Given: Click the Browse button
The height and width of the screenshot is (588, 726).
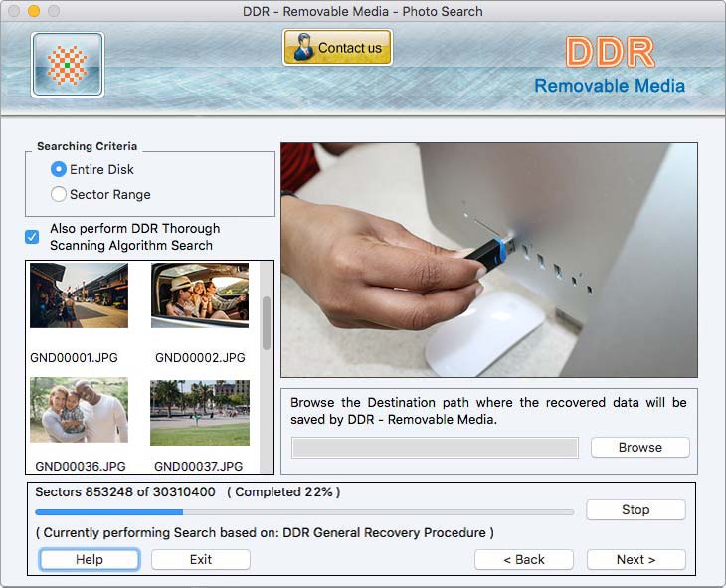Looking at the screenshot, I should click(640, 447).
